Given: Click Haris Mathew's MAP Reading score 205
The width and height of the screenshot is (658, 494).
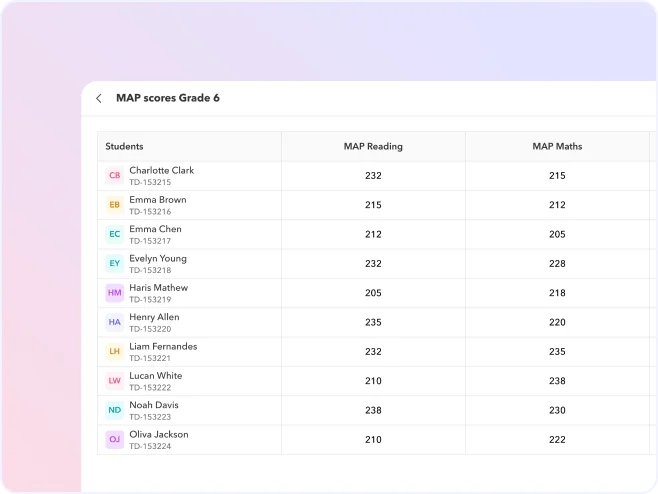Looking at the screenshot, I should tap(373, 293).
